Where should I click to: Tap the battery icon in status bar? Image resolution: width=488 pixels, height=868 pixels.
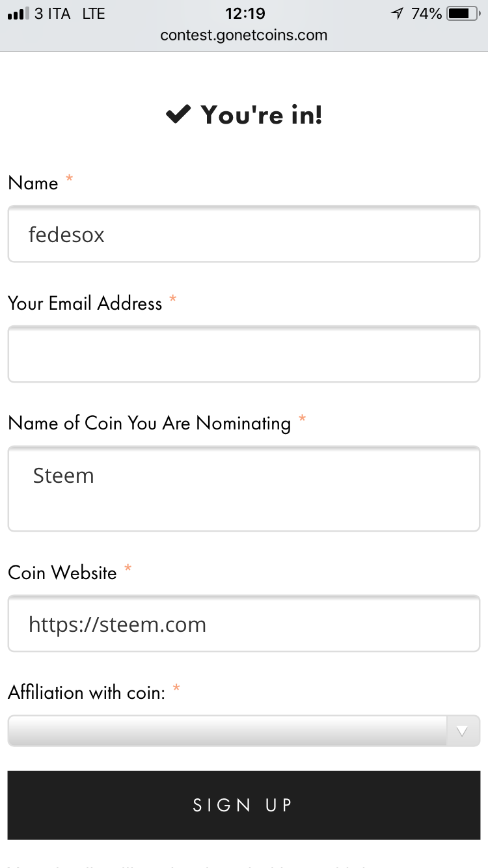[x=463, y=14]
